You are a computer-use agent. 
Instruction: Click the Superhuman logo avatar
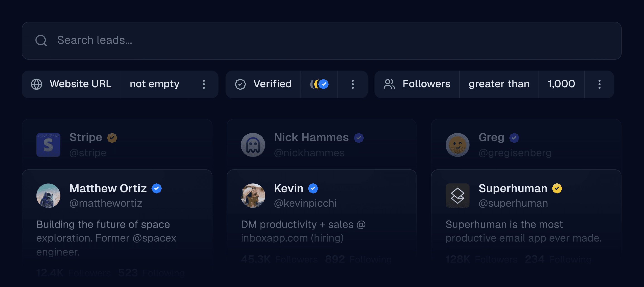[x=457, y=196]
